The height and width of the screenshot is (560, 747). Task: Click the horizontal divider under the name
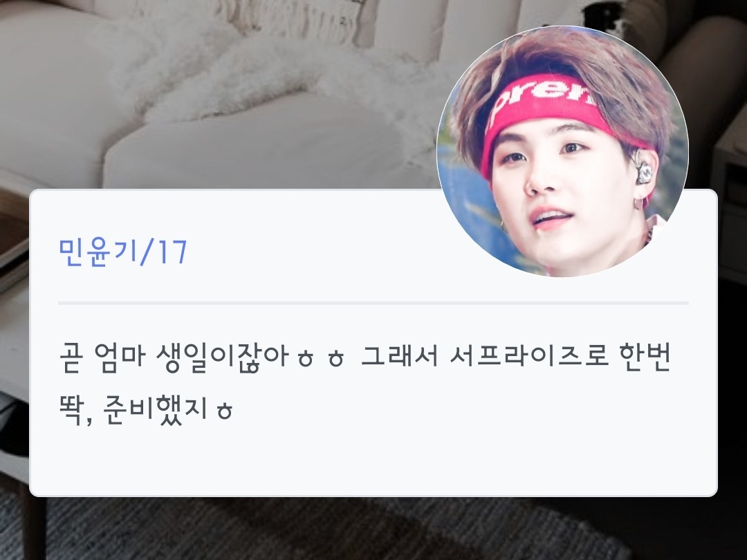pos(373,303)
